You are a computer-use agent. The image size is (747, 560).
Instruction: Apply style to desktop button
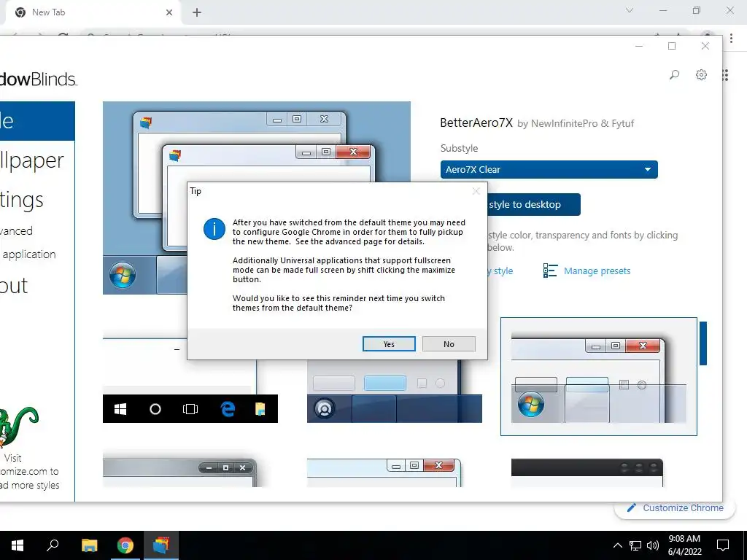pyautogui.click(x=533, y=204)
